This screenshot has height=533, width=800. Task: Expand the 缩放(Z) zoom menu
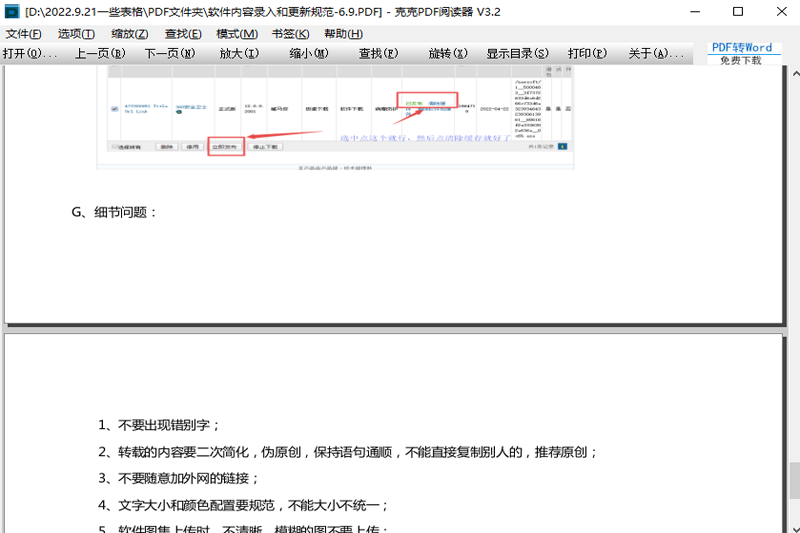coord(130,34)
